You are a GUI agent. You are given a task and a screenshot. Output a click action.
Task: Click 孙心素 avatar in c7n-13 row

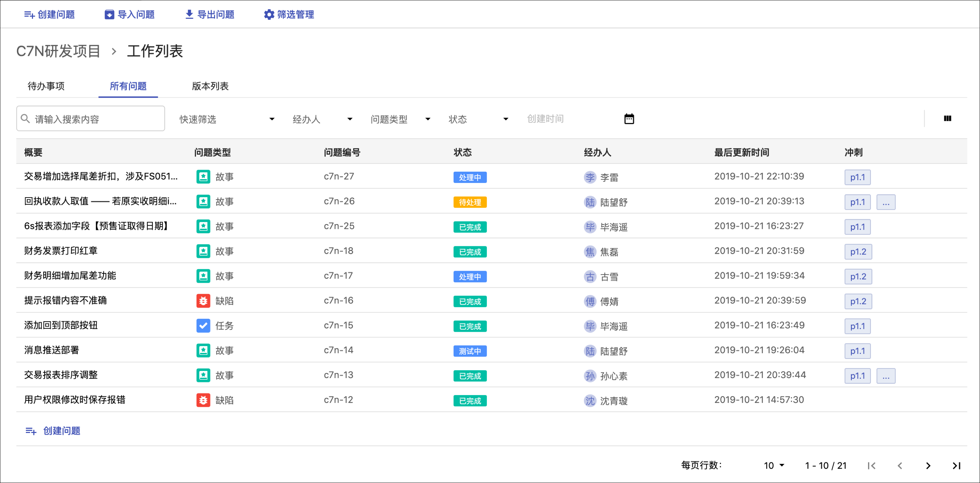[x=590, y=376]
